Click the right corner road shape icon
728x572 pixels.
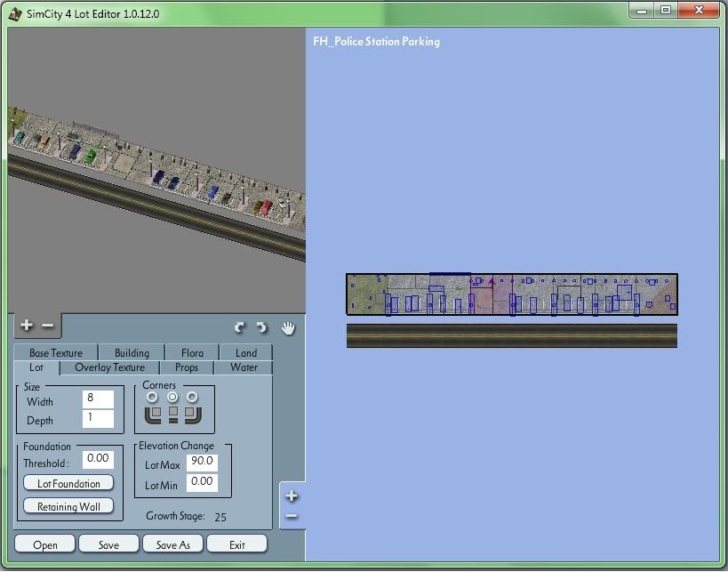click(193, 415)
